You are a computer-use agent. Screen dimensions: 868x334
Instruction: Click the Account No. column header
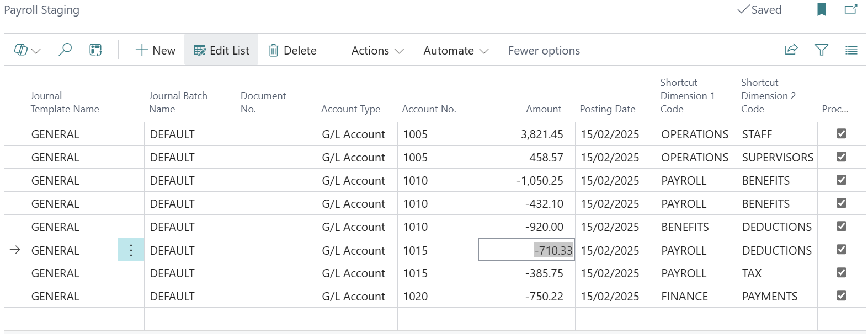pos(429,109)
